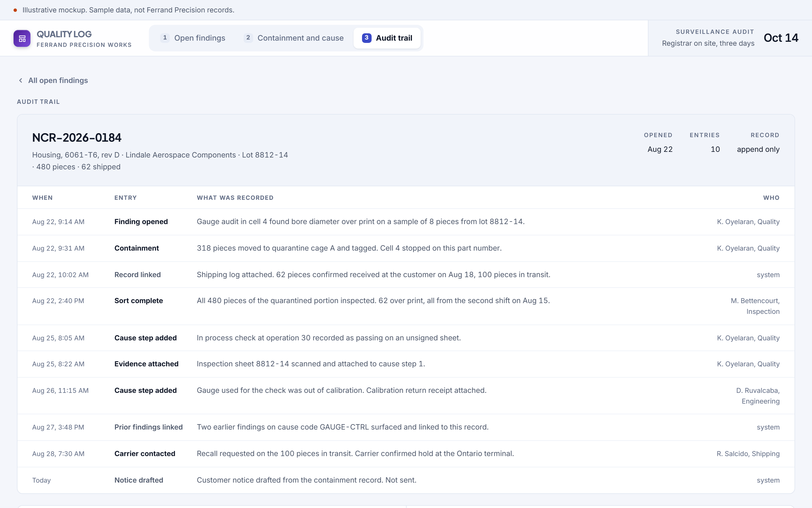Screen dimensions: 812x508
Task: Click the Aug 28, 7:30 AM timestamp
Action: pos(58,454)
